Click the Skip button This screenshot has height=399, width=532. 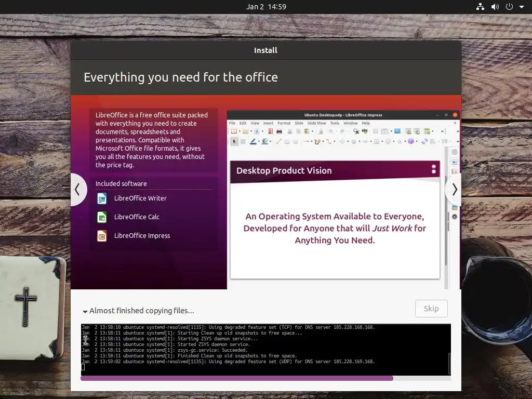click(x=431, y=309)
